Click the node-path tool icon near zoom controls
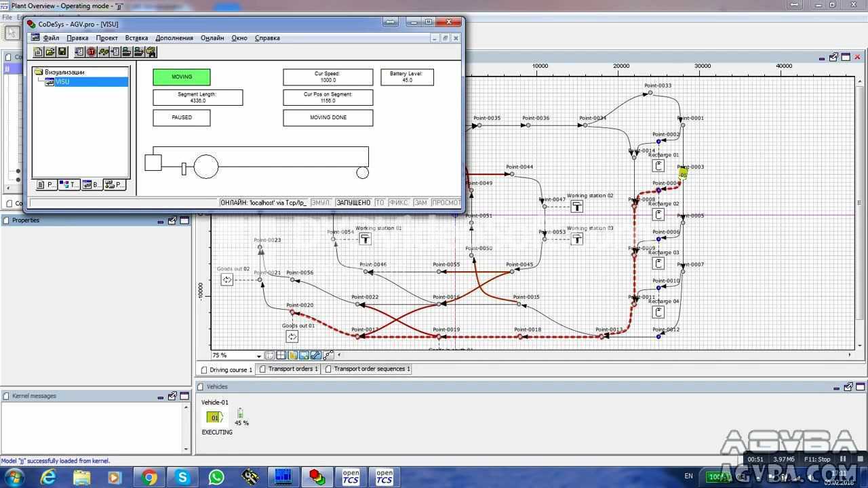This screenshot has height=488, width=868. (x=328, y=354)
